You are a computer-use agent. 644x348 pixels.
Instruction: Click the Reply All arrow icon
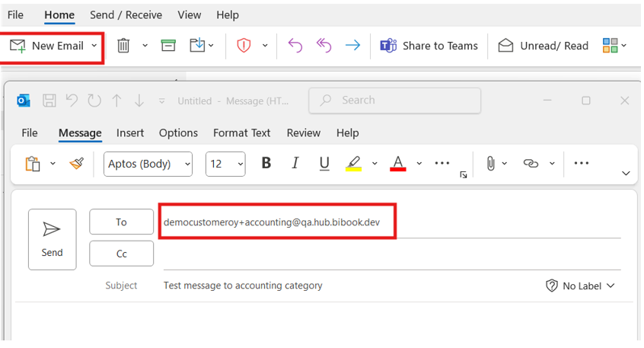tap(324, 46)
